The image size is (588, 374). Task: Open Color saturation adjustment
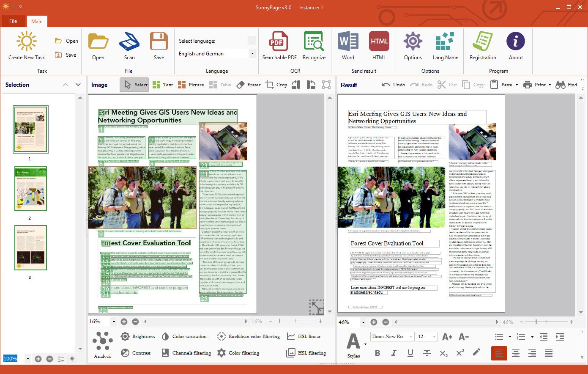pos(184,336)
